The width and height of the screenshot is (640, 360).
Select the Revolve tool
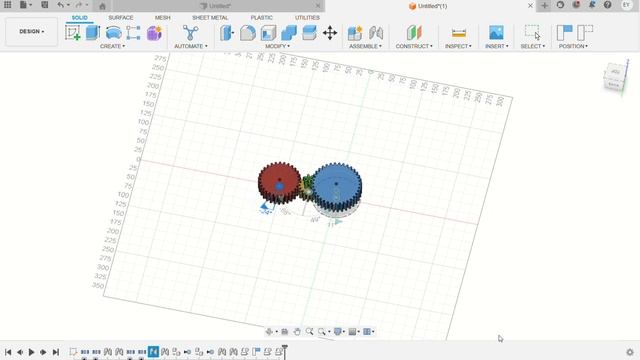click(x=113, y=33)
